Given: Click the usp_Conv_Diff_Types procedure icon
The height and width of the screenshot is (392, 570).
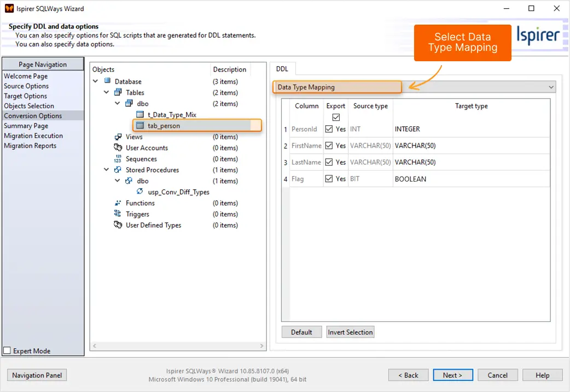Looking at the screenshot, I should pyautogui.click(x=140, y=191).
